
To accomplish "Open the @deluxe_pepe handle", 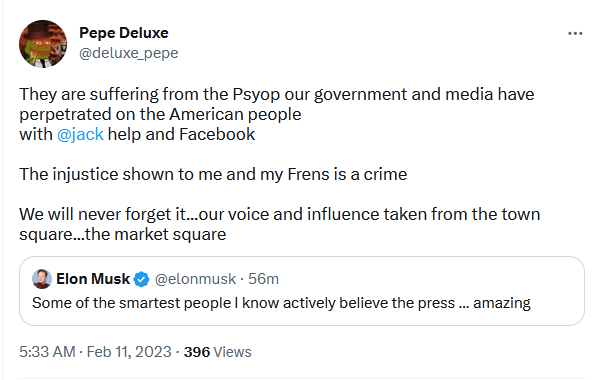I will click(128, 53).
